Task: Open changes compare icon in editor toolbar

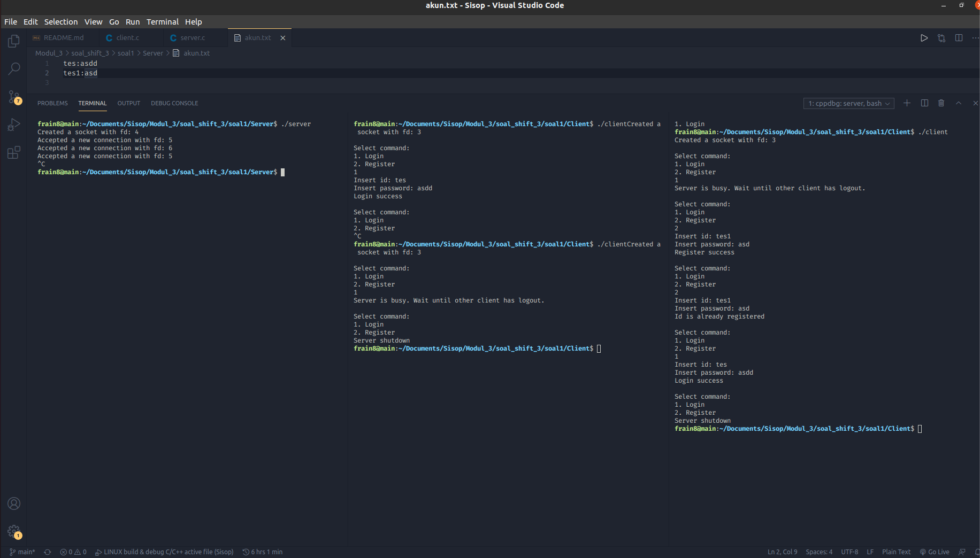Action: 941,38
